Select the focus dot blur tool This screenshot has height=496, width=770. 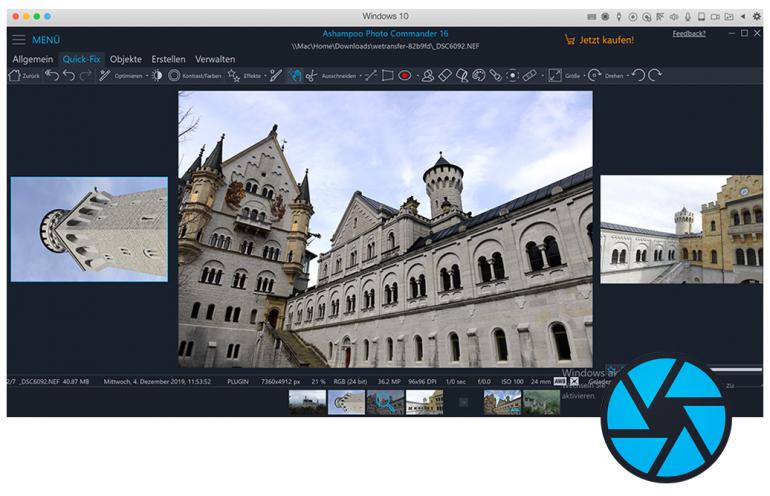[x=512, y=76]
